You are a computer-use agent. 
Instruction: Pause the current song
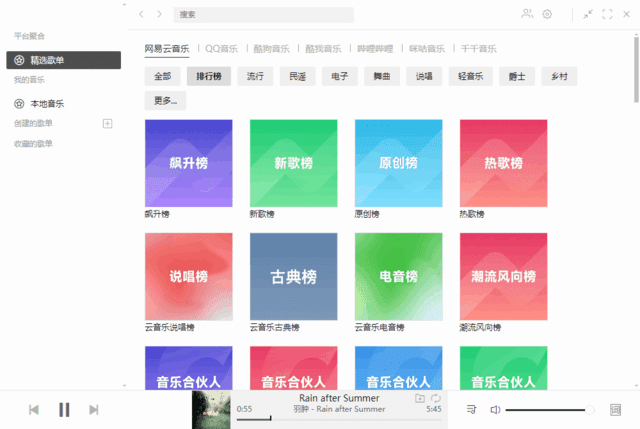pos(64,409)
